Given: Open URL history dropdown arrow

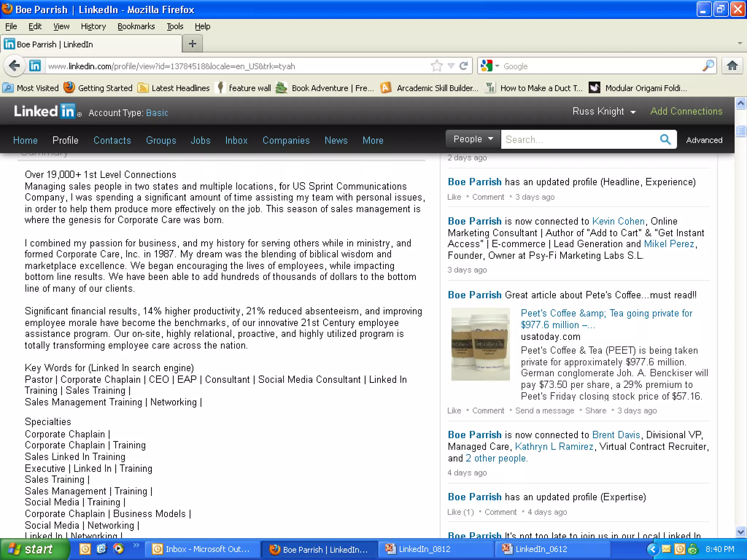Looking at the screenshot, I should tap(451, 66).
